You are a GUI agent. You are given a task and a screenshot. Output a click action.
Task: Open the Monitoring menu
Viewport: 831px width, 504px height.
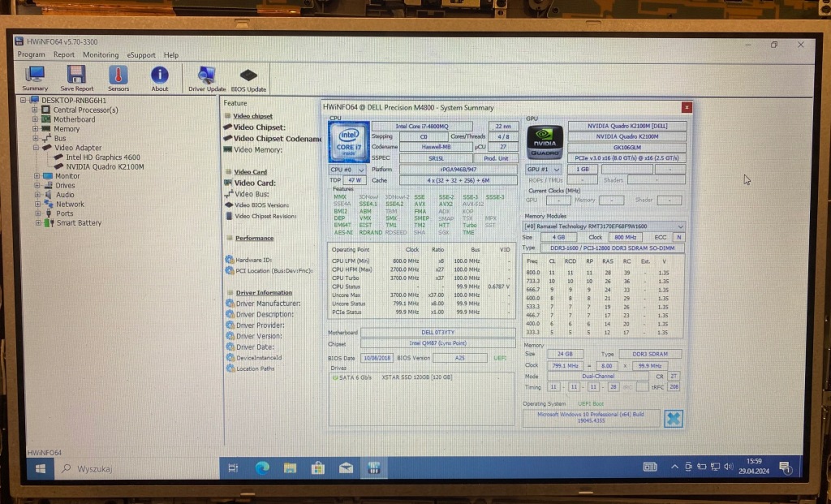[x=101, y=54]
